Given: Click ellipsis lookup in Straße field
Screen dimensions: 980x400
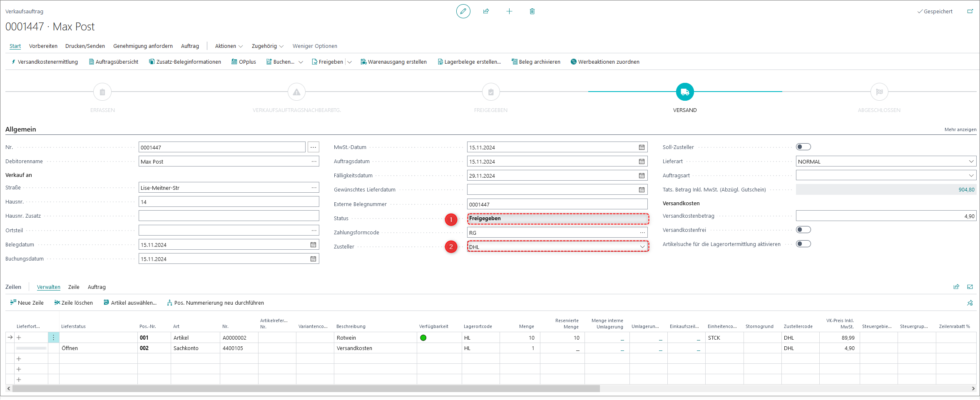Looking at the screenshot, I should pos(314,188).
